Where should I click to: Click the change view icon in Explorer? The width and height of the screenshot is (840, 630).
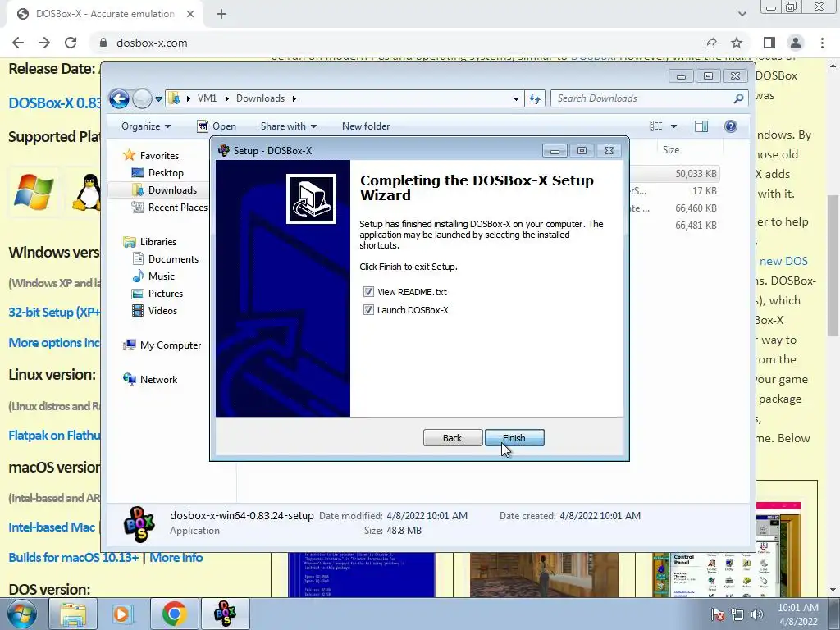pos(656,126)
